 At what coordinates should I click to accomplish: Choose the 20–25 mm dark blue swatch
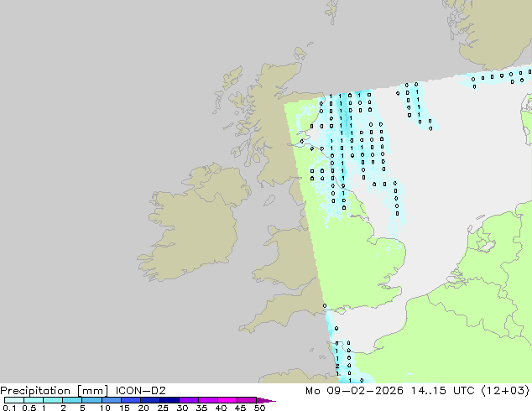149,400
